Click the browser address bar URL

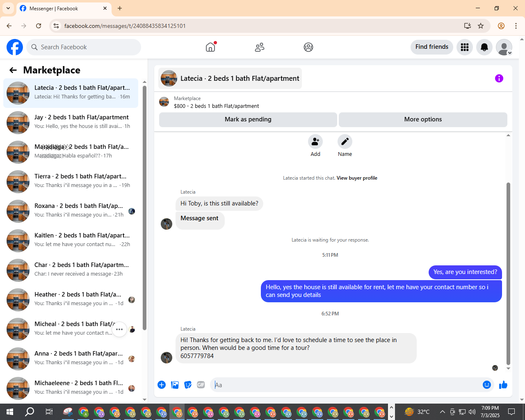pos(125,26)
